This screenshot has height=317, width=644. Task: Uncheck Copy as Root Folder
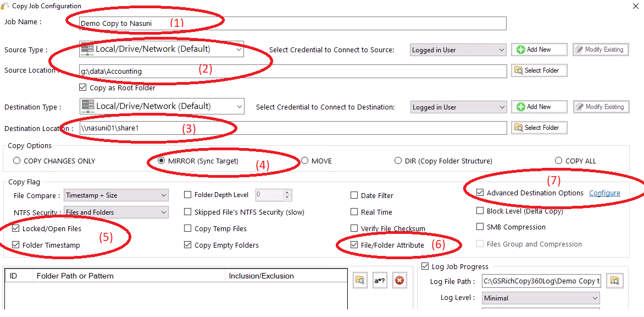pos(83,88)
